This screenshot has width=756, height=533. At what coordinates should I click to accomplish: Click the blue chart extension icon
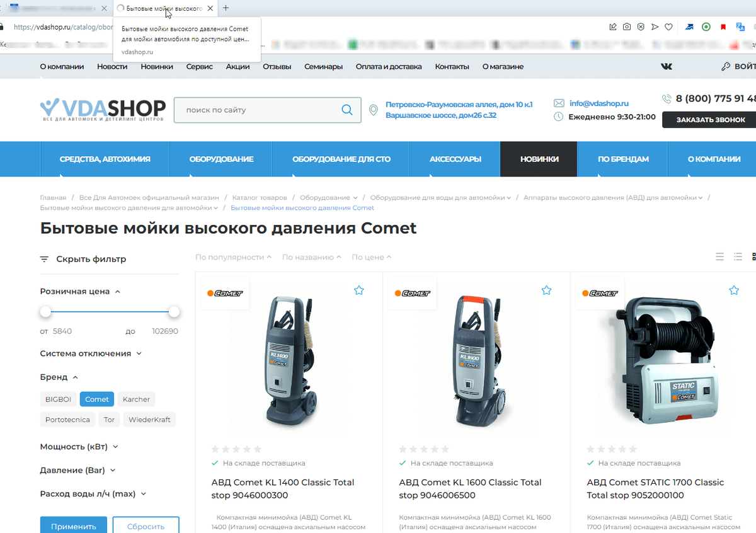690,27
